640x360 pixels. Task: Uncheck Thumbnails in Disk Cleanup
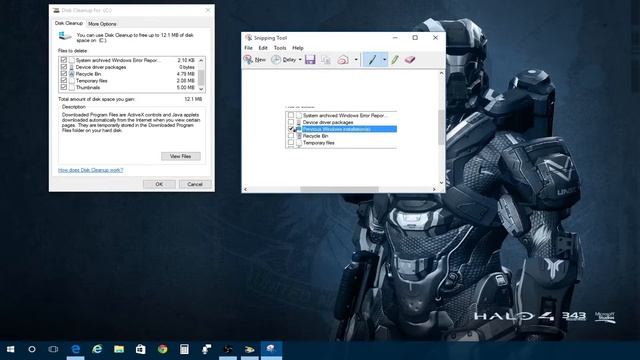click(64, 87)
